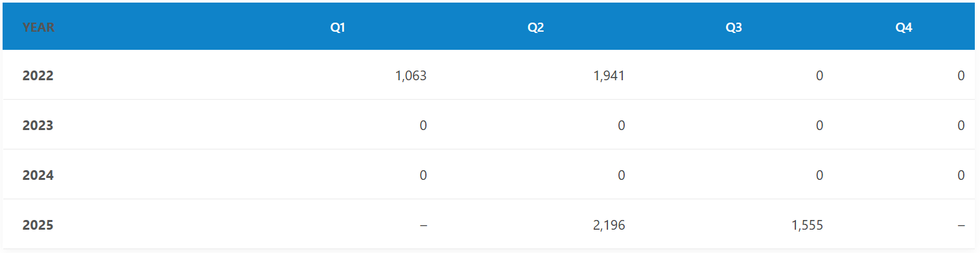Click the Q3 column header

(x=734, y=28)
